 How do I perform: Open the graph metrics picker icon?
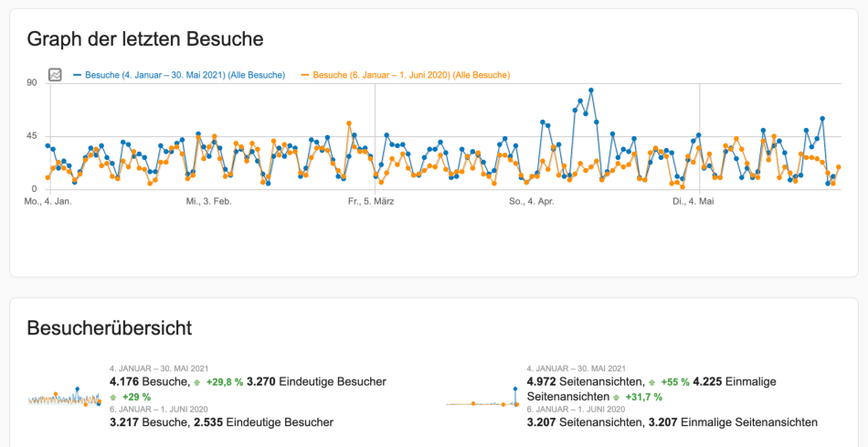[x=55, y=75]
